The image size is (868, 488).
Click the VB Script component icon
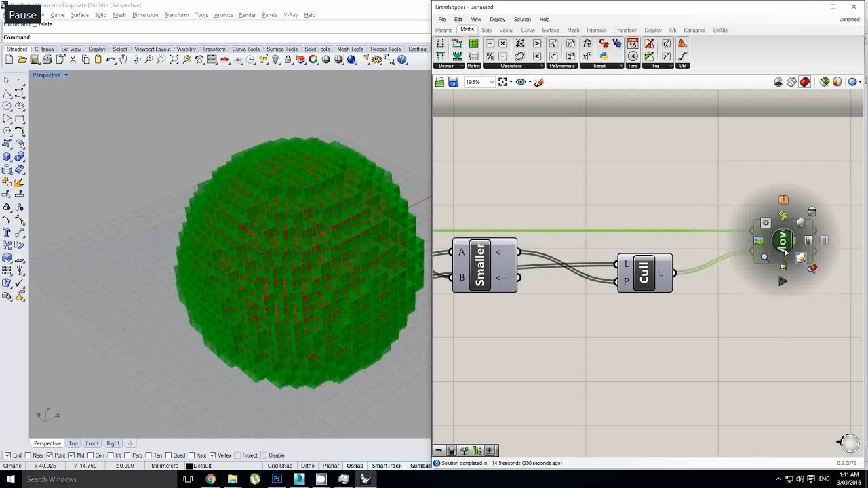[x=616, y=43]
